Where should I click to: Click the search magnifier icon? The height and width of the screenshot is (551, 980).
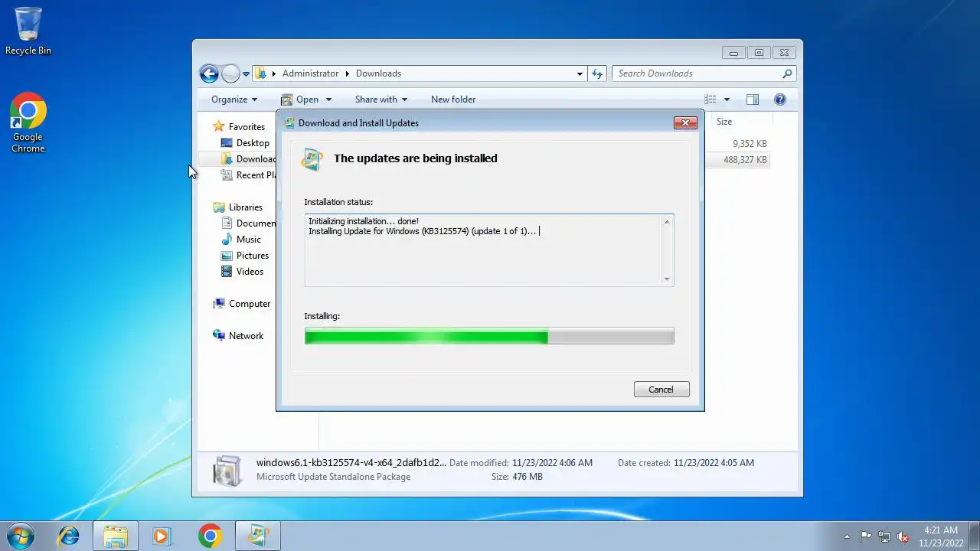coord(787,73)
